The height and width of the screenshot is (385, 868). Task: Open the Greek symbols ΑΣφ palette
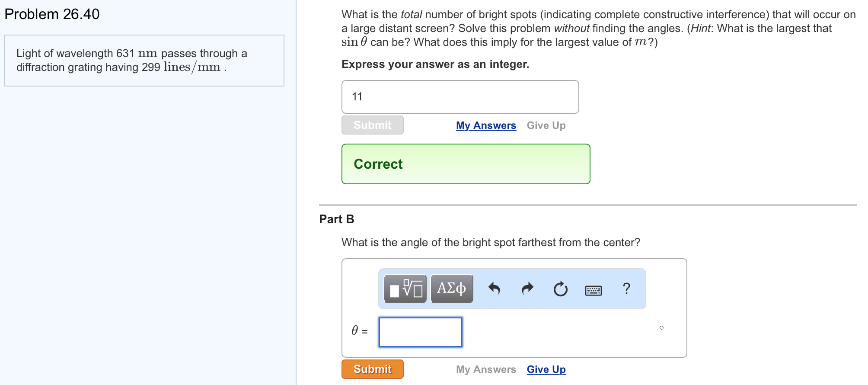point(451,288)
